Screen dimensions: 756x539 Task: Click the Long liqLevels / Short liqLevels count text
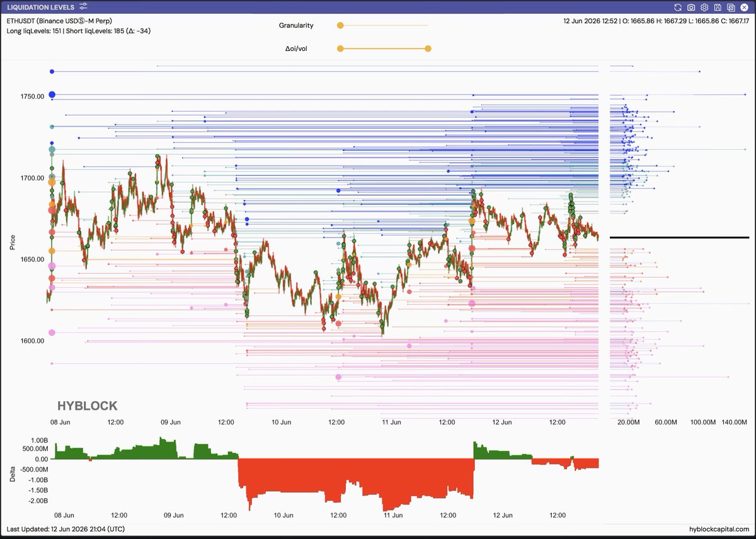[79, 31]
